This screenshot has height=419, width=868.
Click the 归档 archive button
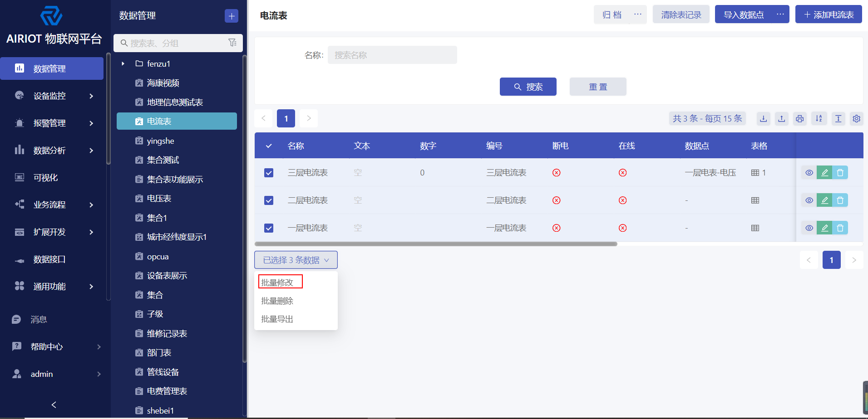click(x=612, y=15)
